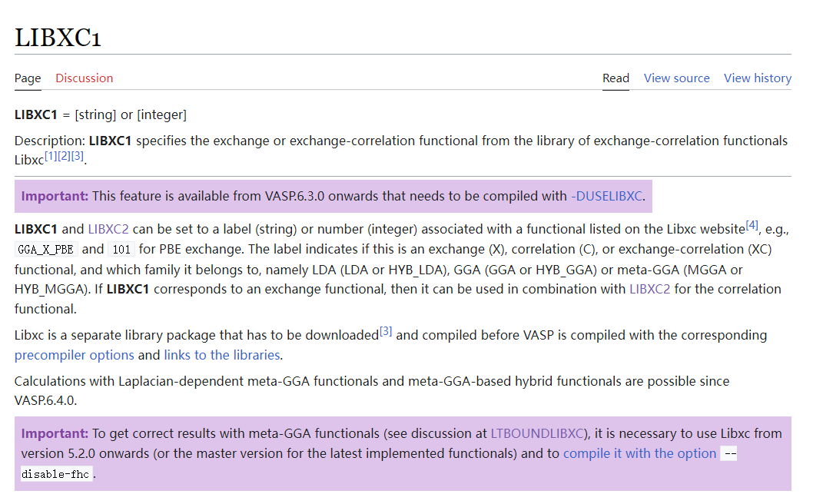Open the -DUSELIBXC link
This screenshot has width=813, height=504.
(x=606, y=196)
